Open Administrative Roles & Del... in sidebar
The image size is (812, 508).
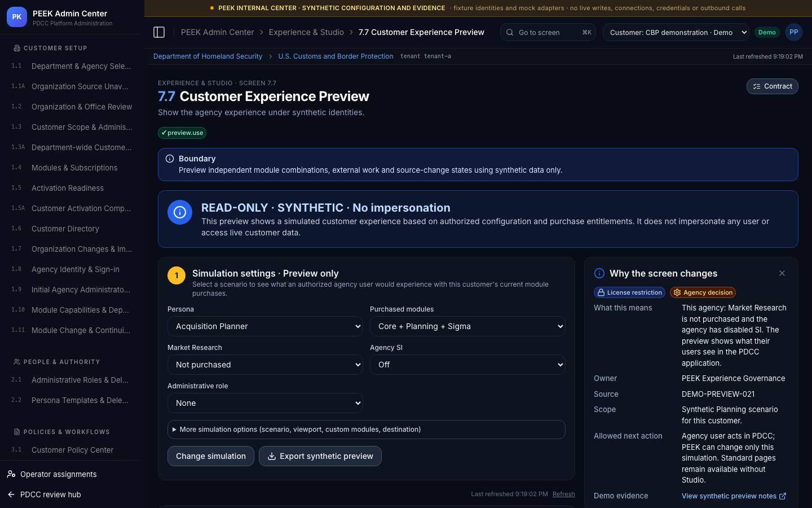pyautogui.click(x=71, y=380)
